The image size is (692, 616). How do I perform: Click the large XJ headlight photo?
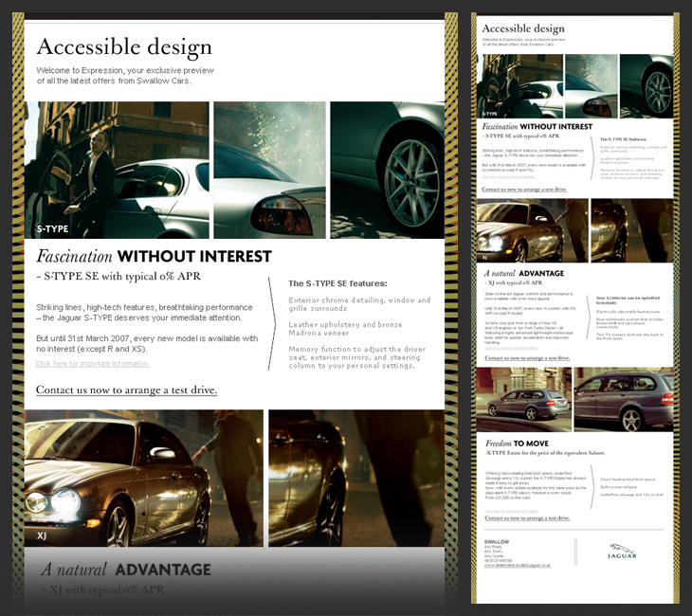tap(144, 479)
